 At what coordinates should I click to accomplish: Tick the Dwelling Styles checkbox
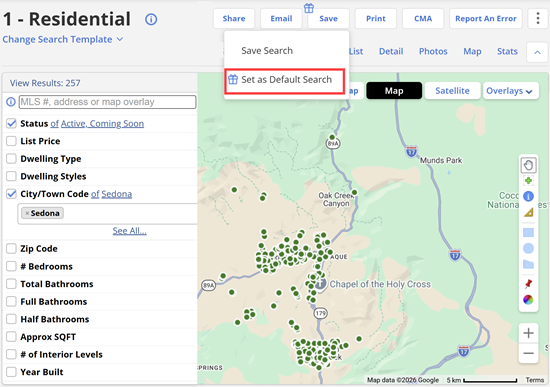coord(11,176)
